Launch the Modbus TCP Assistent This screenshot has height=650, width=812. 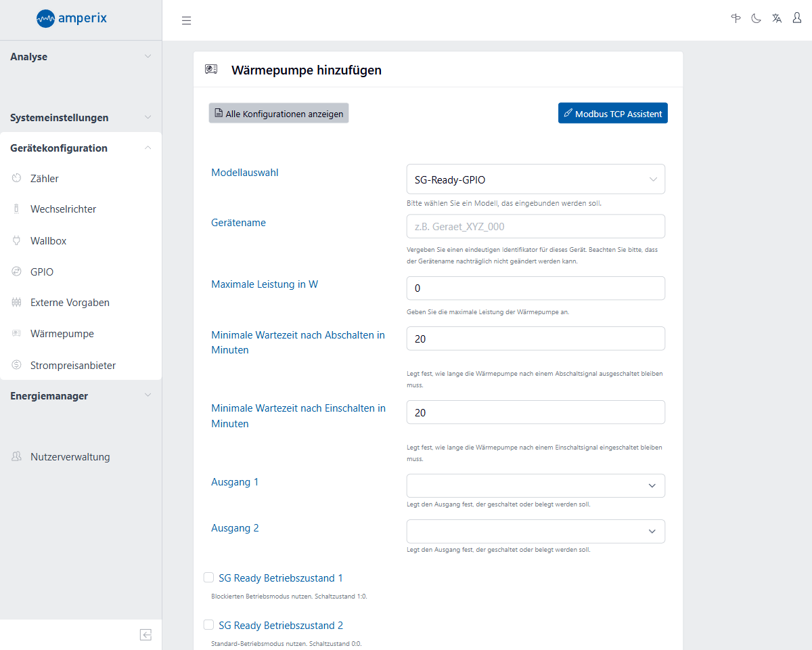click(612, 114)
